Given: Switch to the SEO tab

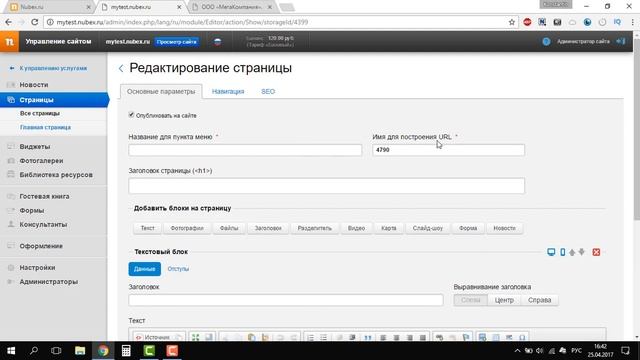Looking at the screenshot, I should click(x=268, y=91).
